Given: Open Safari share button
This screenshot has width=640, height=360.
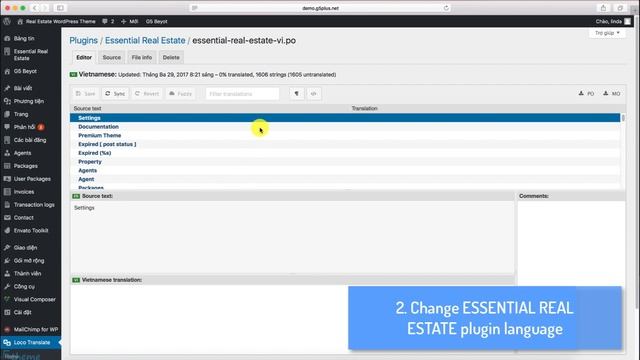Looking at the screenshot, I should tap(603, 8).
